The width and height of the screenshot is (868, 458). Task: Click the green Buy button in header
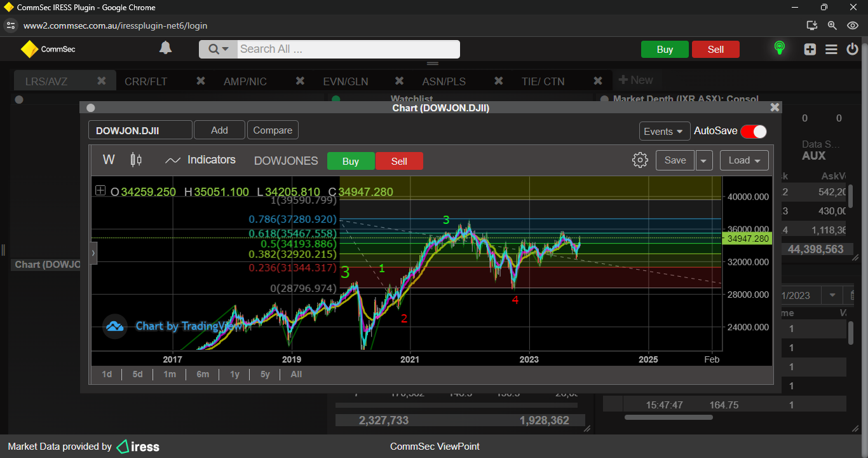tap(665, 50)
